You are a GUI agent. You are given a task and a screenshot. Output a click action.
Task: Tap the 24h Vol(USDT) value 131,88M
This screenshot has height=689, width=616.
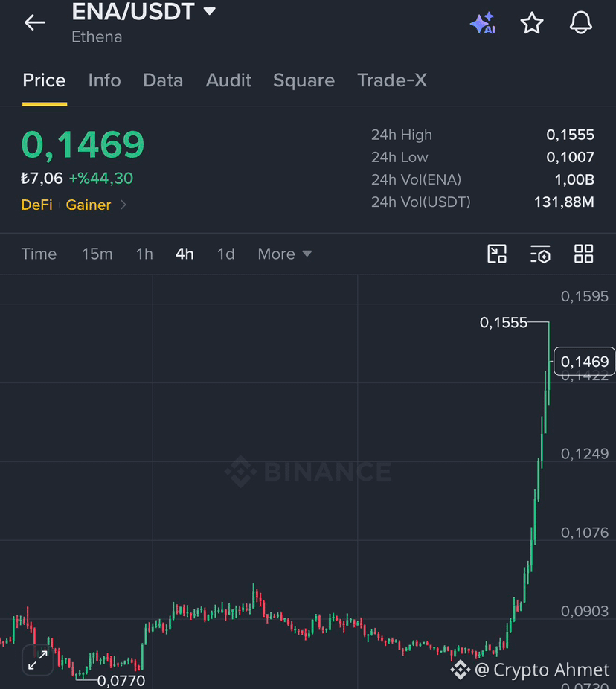[x=564, y=202]
